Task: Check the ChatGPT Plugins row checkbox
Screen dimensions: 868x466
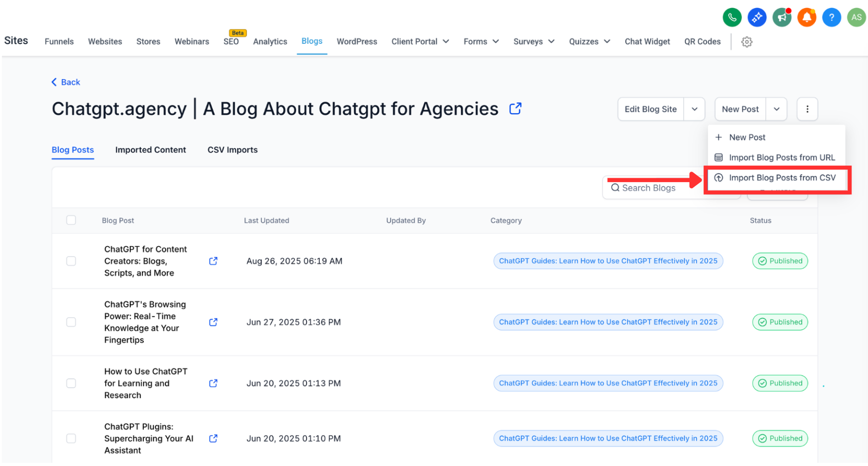Action: click(71, 439)
